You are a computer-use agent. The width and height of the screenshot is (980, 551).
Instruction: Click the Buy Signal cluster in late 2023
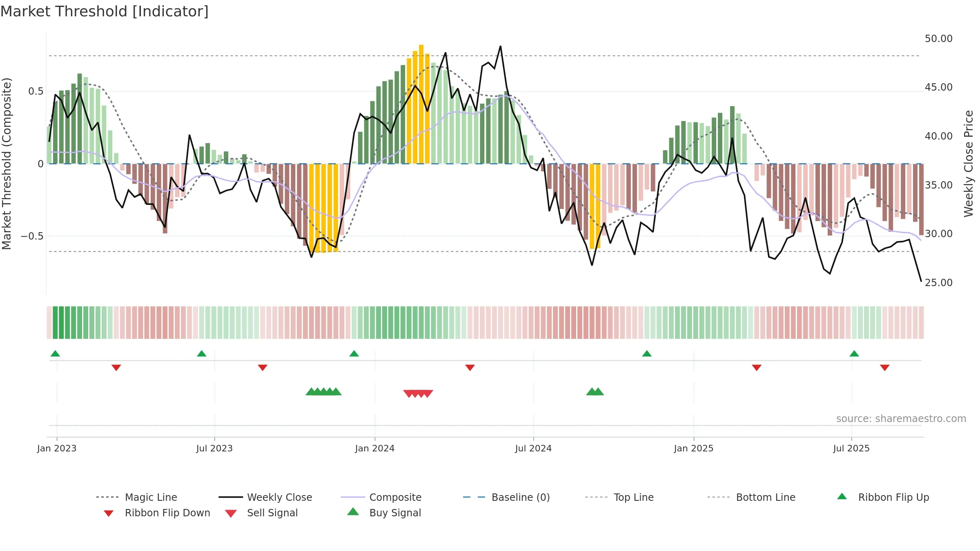coord(323,392)
